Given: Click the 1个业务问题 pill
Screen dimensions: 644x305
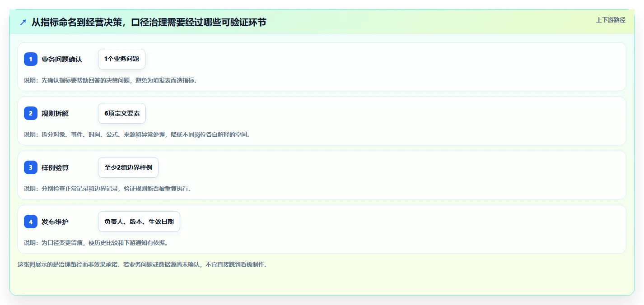Looking at the screenshot, I should point(121,59).
